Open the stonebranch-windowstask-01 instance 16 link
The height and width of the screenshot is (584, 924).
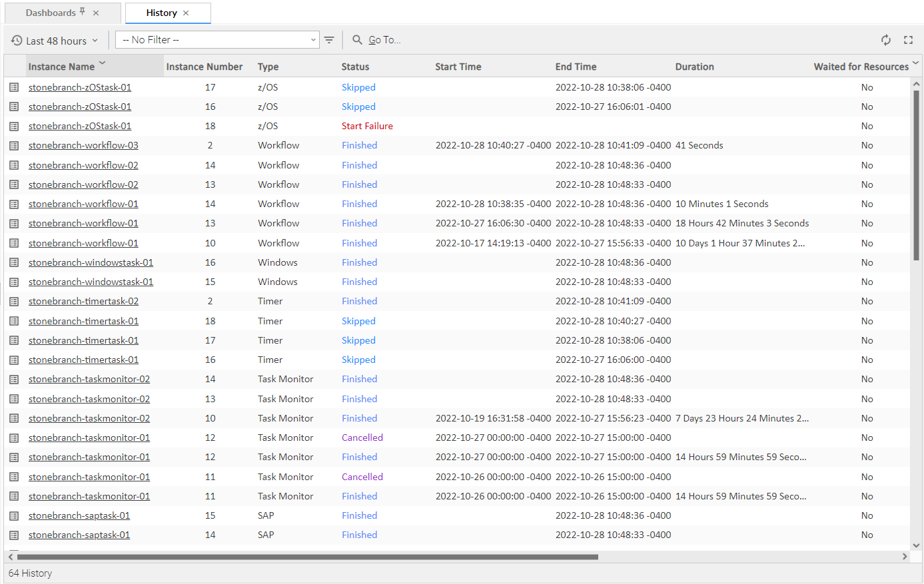(x=91, y=262)
